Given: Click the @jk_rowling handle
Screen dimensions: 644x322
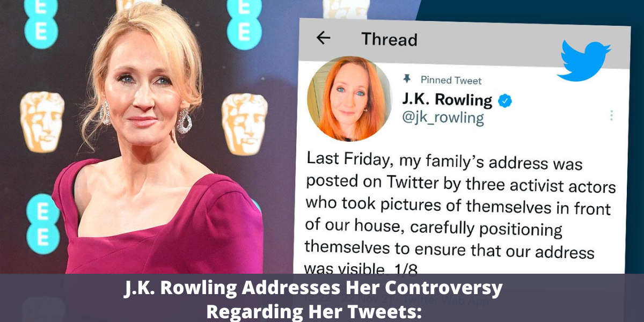Looking at the screenshot, I should 443,118.
